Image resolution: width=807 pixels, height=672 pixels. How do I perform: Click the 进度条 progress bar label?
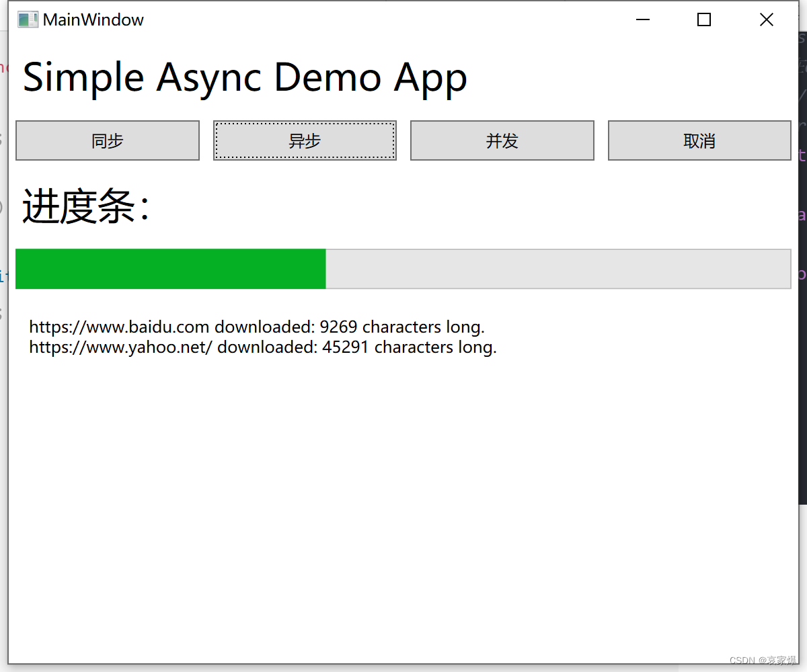coord(84,206)
